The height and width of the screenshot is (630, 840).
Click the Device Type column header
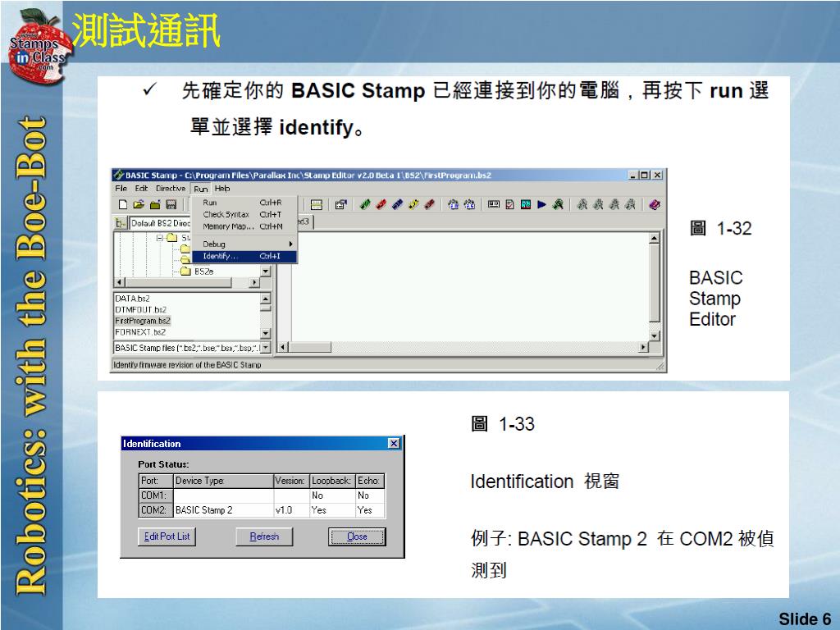click(x=223, y=481)
